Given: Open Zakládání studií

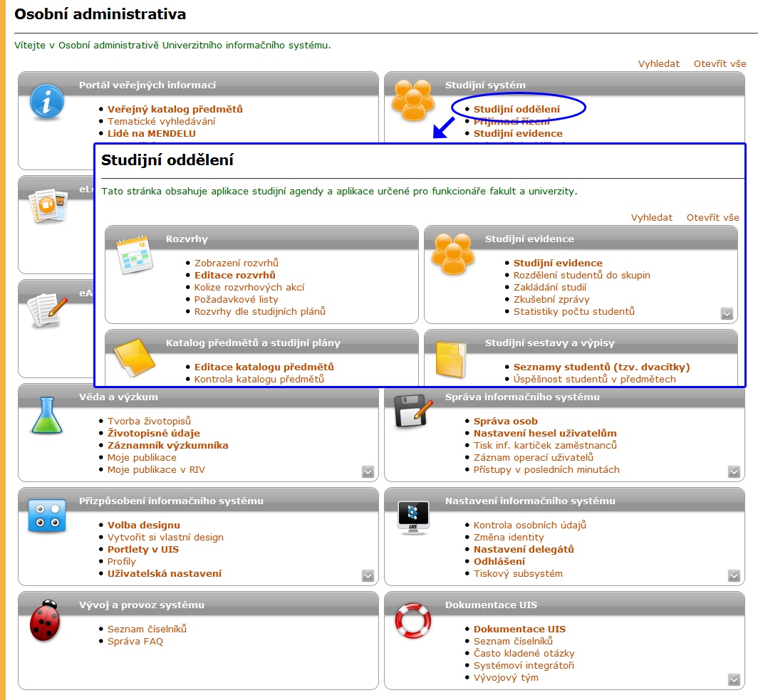Looking at the screenshot, I should [550, 288].
